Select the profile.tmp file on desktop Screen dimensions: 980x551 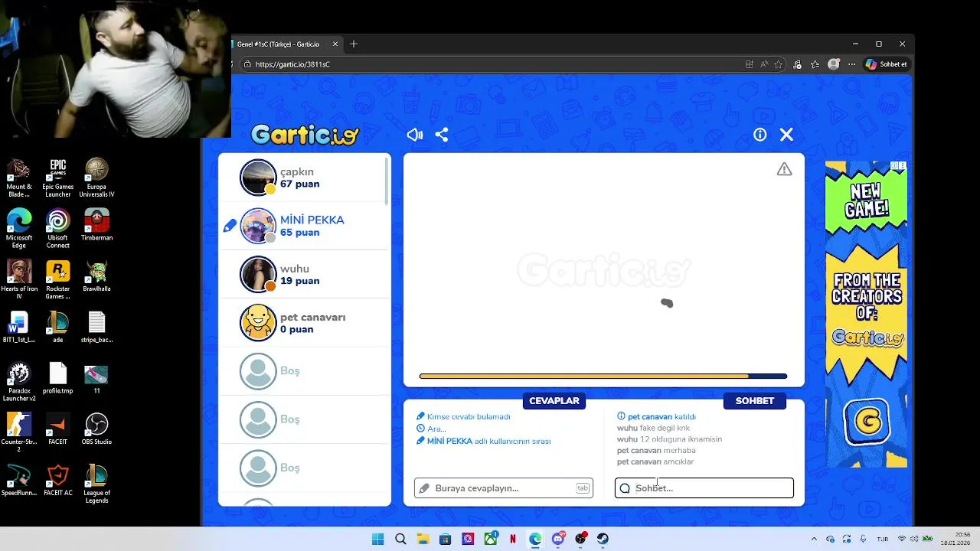tap(58, 378)
